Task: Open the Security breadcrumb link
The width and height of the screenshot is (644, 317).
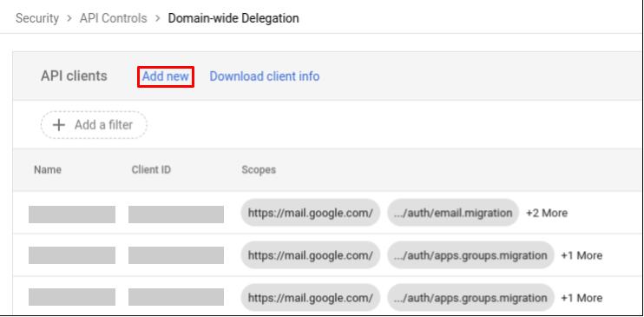Action: [x=37, y=18]
